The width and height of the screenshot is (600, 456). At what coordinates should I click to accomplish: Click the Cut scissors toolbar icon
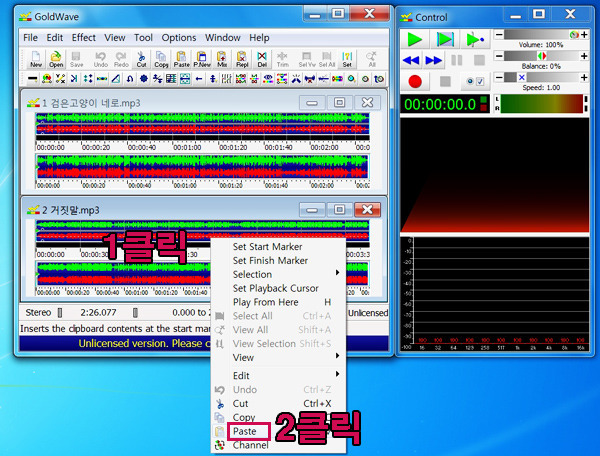tap(142, 59)
